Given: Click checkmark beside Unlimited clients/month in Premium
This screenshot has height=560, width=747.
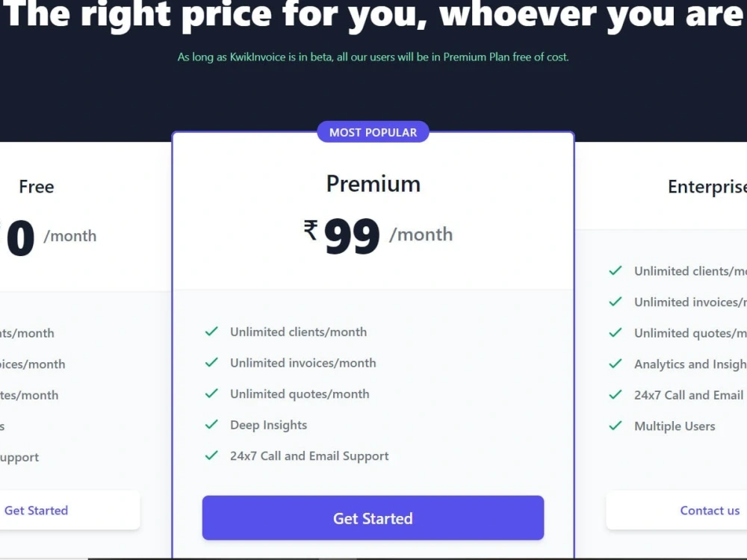Looking at the screenshot, I should (x=211, y=332).
